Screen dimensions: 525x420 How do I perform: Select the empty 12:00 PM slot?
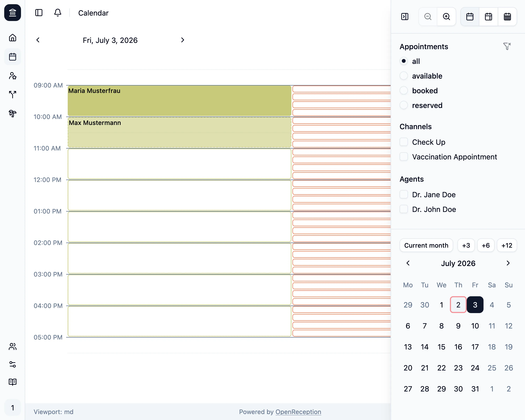180,195
